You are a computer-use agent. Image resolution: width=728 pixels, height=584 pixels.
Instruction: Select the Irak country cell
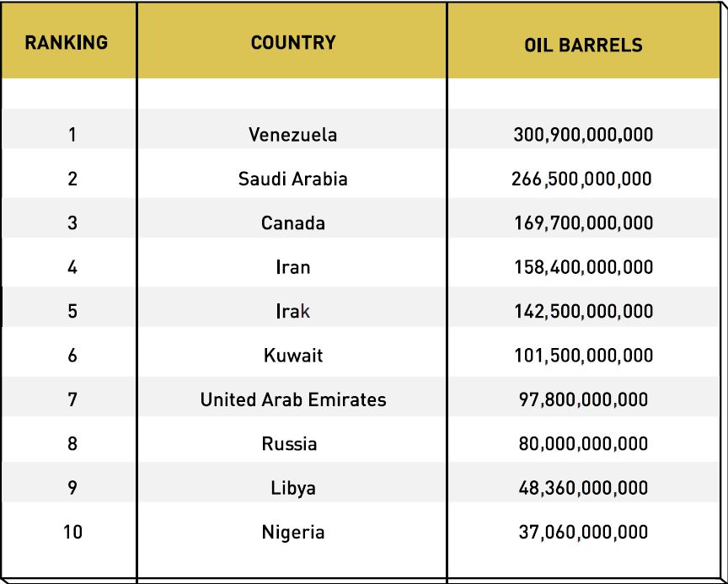click(293, 311)
